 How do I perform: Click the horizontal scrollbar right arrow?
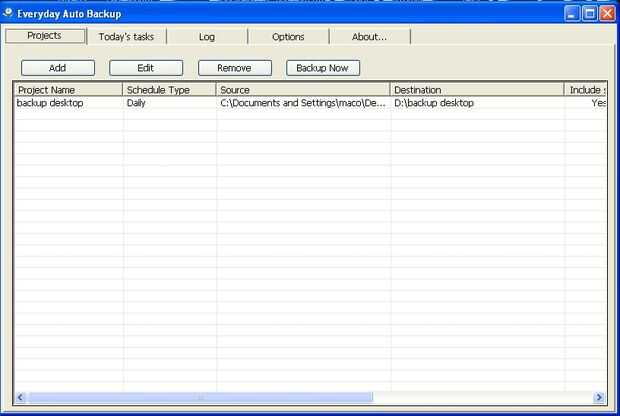tap(599, 397)
